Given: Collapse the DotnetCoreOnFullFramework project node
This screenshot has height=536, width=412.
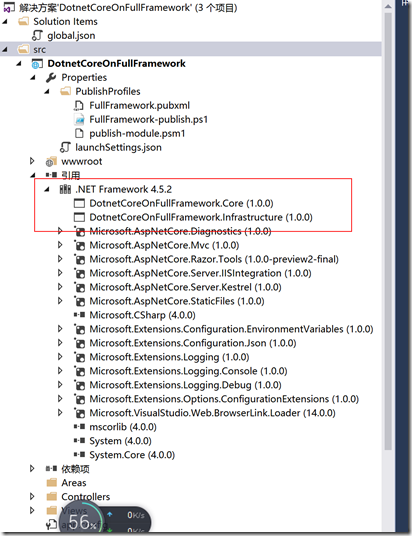Looking at the screenshot, I should (x=19, y=64).
